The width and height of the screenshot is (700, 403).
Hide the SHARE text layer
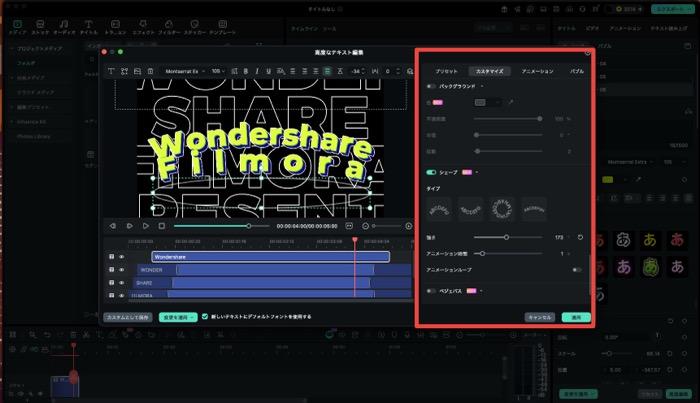[121, 283]
